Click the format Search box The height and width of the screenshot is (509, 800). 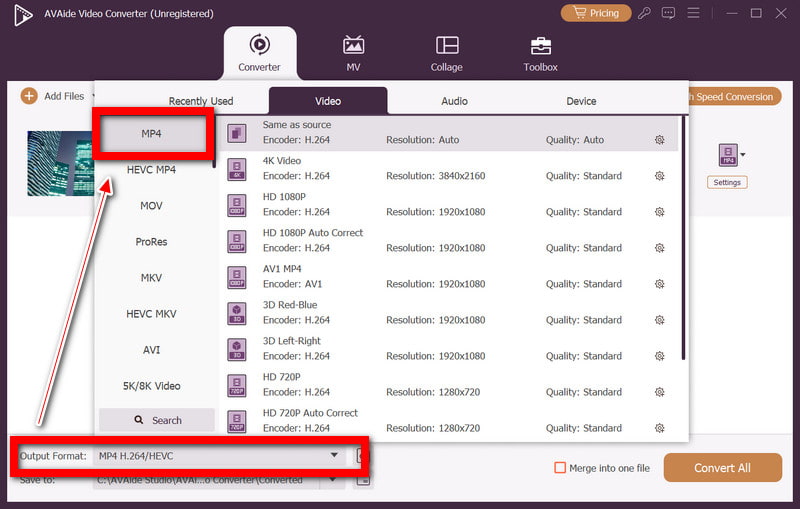[x=157, y=420]
